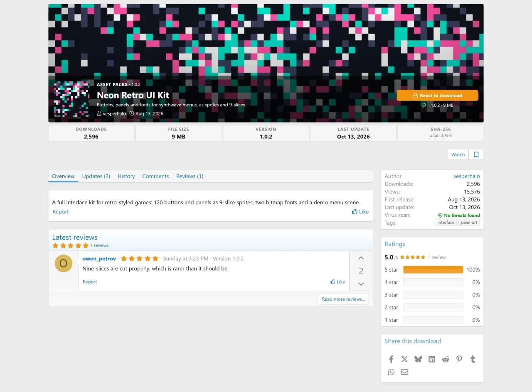Share on Bluesky via butterfly icon
This screenshot has height=392, width=532.
[x=418, y=359]
